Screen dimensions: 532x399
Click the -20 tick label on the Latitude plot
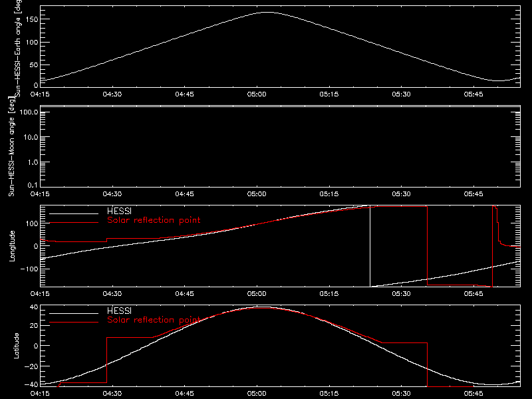coord(31,366)
